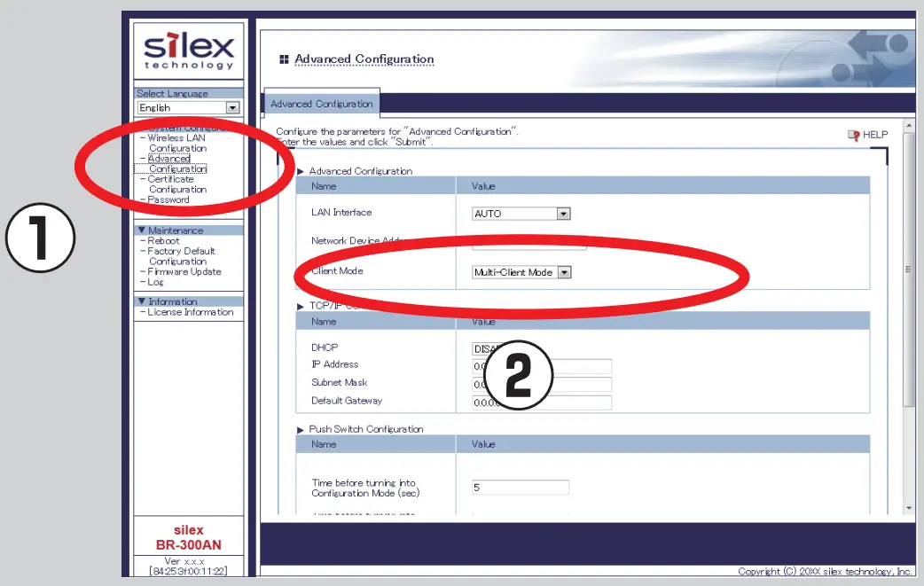Click the Subnet Mask input field
Screen dimensions: 924x586
pyautogui.click(x=542, y=385)
